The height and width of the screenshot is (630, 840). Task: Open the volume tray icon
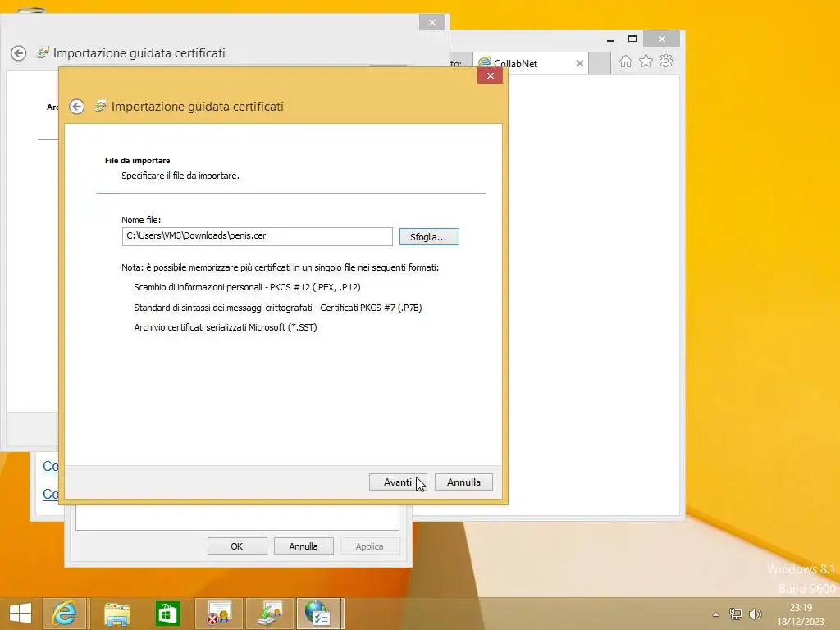coord(756,614)
